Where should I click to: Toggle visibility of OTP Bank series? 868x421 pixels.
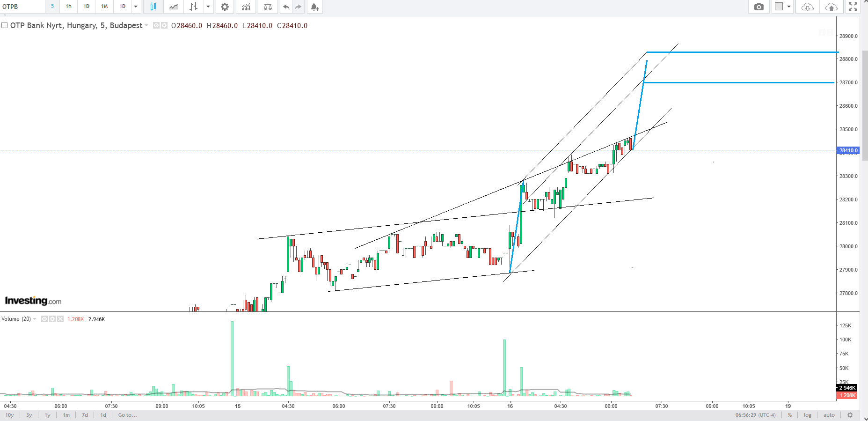coord(156,25)
